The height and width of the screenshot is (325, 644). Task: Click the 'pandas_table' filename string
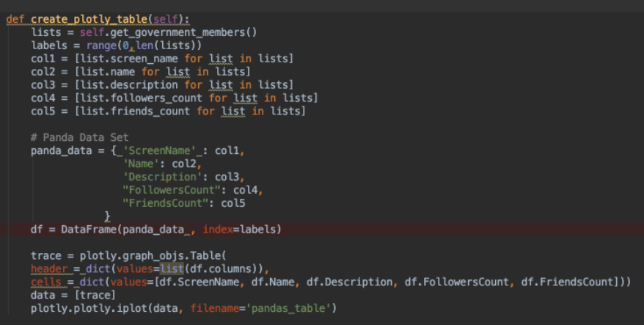coord(290,308)
